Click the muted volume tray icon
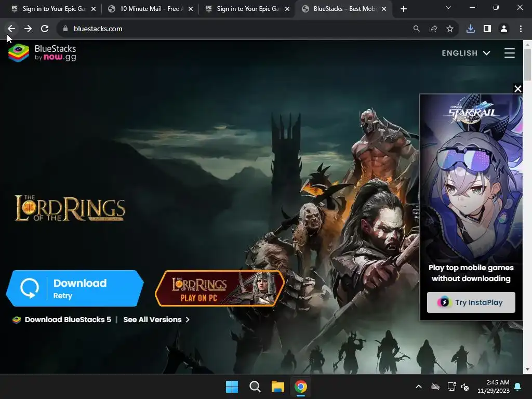Image resolution: width=532 pixels, height=399 pixels. coord(465,387)
